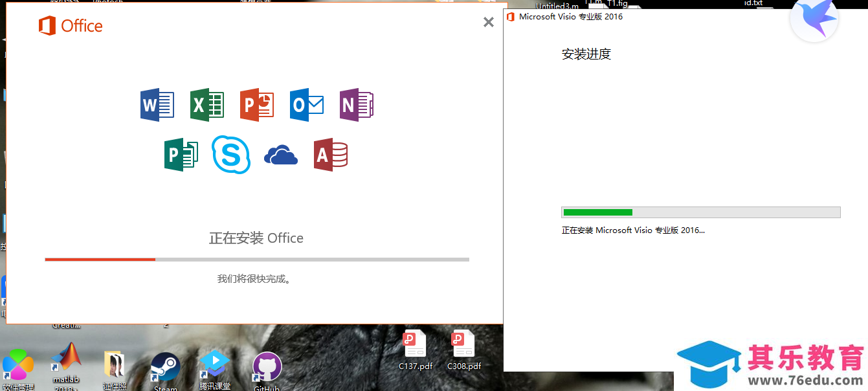Viewport: 868px width, 391px height.
Task: Click the OneDrive cloud icon
Action: click(x=281, y=155)
